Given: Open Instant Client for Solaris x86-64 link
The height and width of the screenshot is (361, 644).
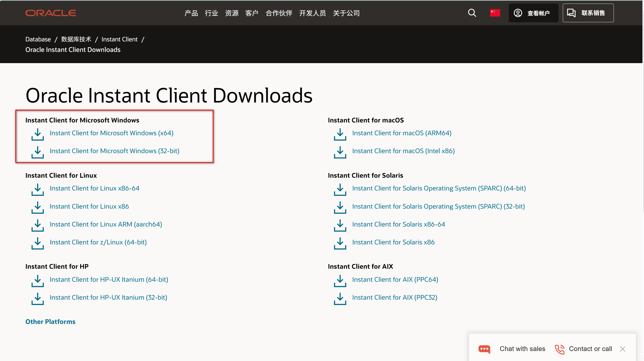Looking at the screenshot, I should [x=398, y=224].
